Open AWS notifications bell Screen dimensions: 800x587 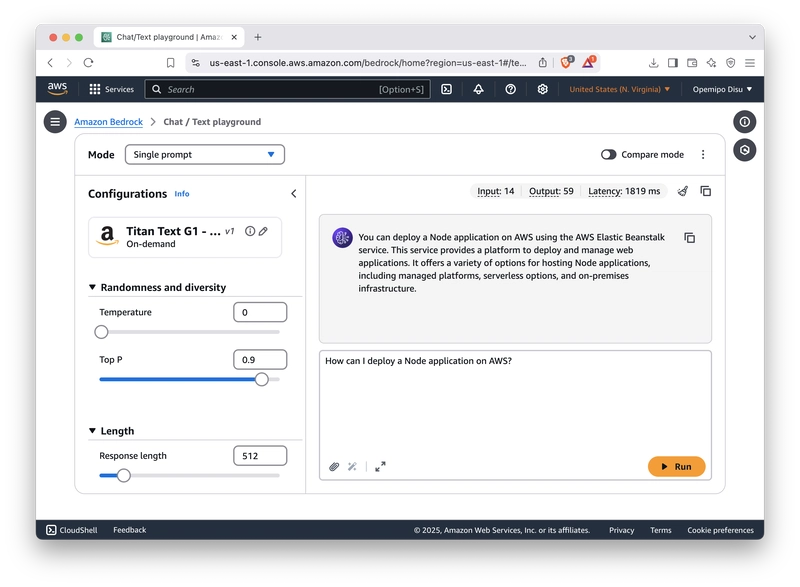click(478, 89)
